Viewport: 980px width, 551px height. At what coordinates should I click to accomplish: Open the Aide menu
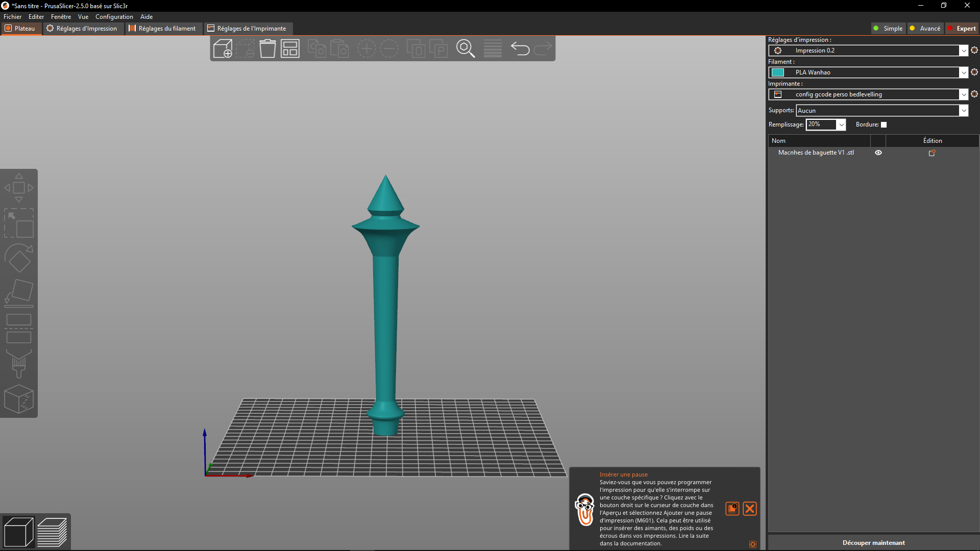click(146, 17)
